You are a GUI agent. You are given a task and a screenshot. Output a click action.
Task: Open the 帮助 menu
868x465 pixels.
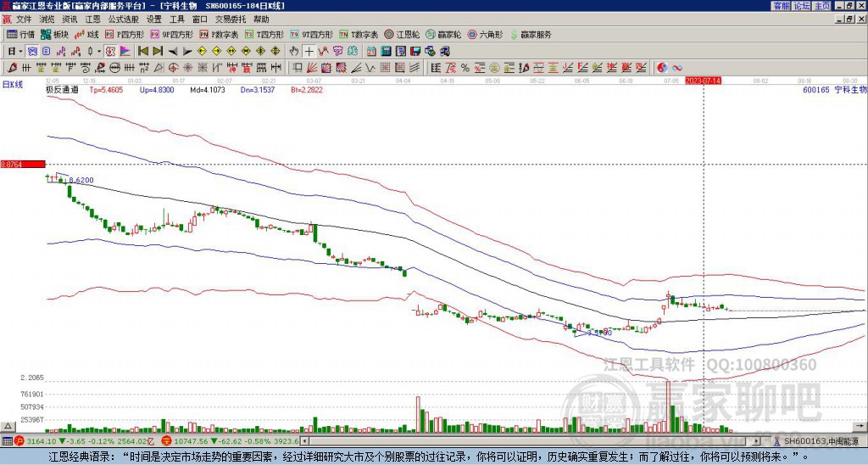pyautogui.click(x=261, y=20)
